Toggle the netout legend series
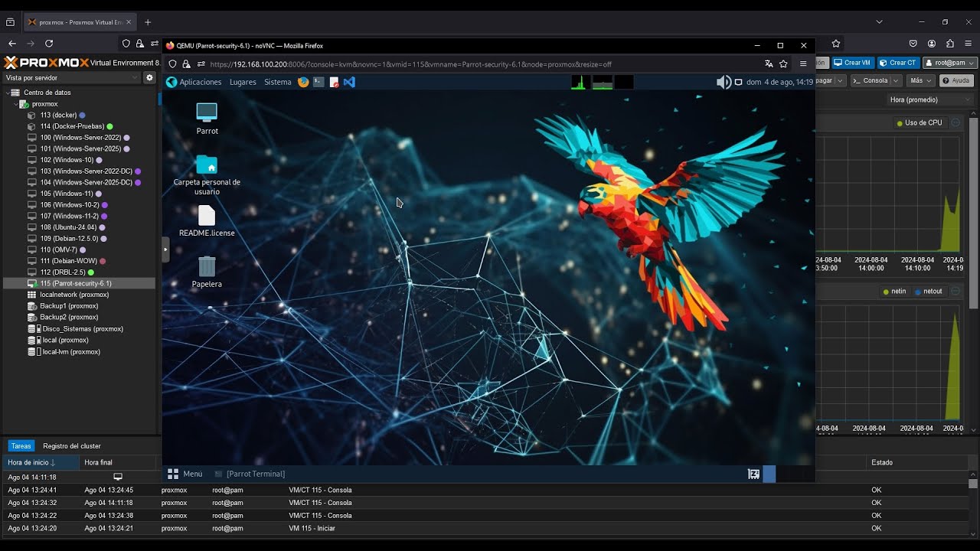 929,291
